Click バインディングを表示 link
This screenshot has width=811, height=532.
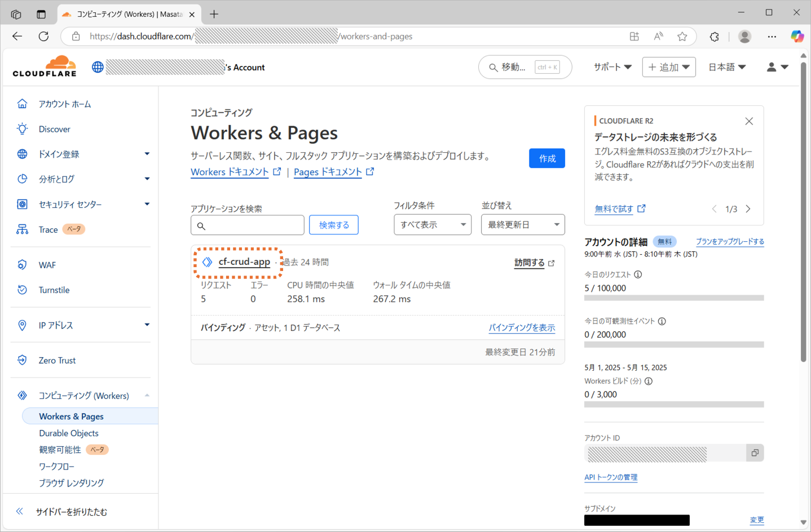coord(522,327)
